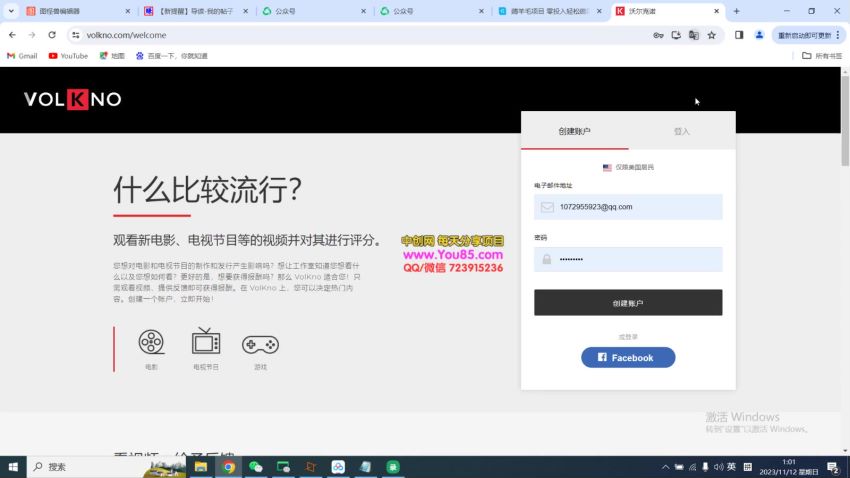Select the 创建账户 tab in the signup form
Viewport: 850px width, 478px height.
click(575, 131)
